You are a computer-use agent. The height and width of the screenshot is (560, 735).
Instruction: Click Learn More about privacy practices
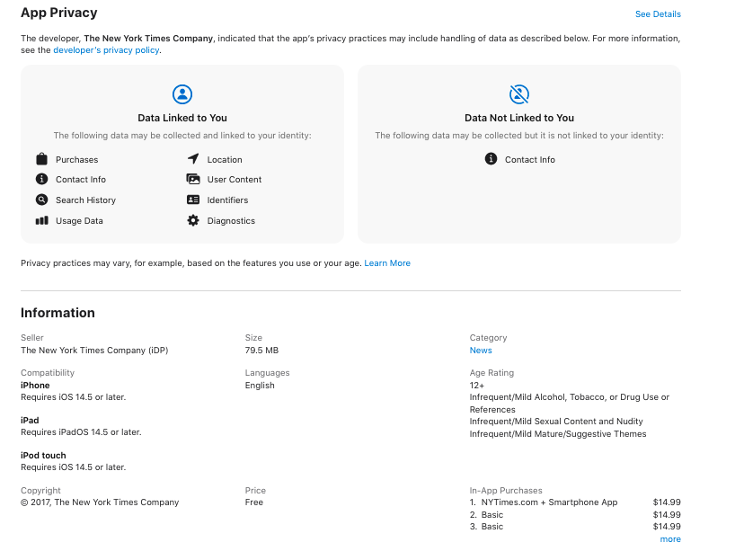tap(387, 263)
